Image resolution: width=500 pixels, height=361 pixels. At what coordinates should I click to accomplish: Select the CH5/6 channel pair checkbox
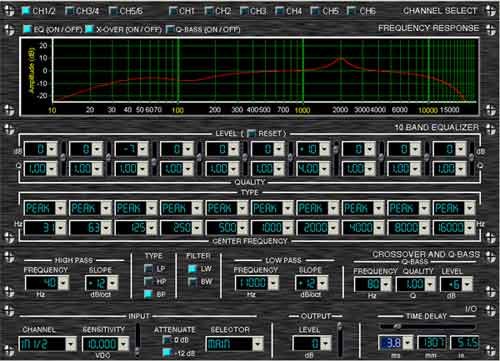click(113, 11)
